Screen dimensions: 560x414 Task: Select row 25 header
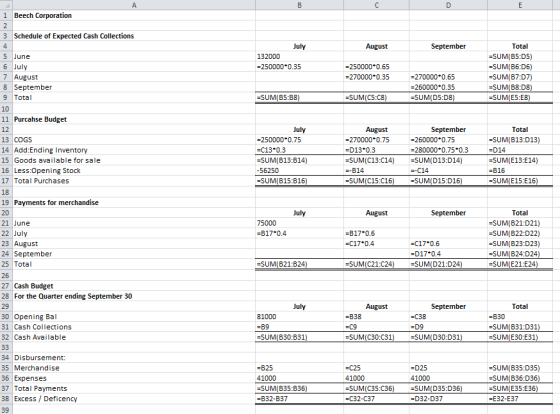click(x=6, y=264)
